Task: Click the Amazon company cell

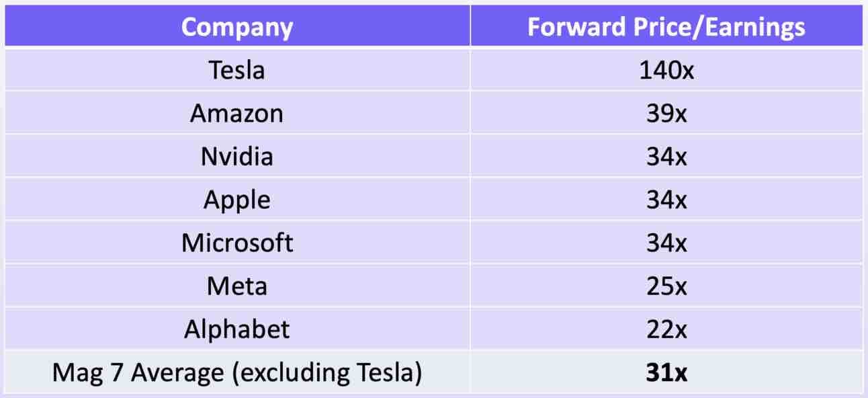Action: pos(237,113)
